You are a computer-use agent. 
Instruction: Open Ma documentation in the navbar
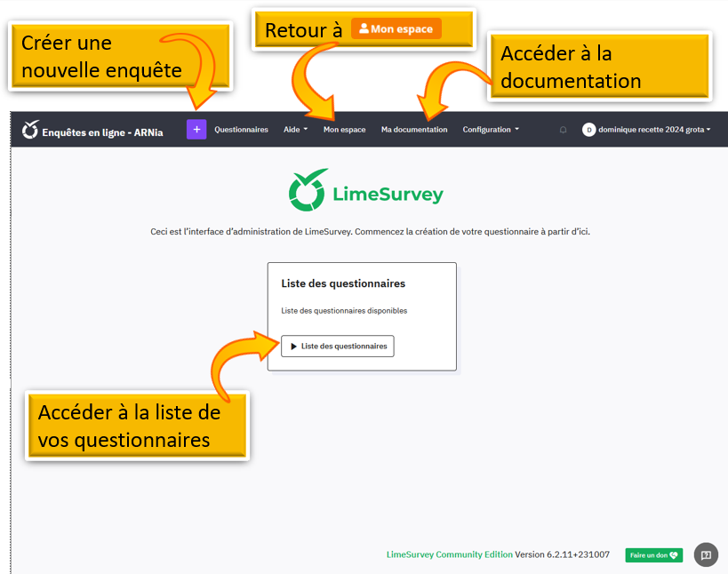(x=414, y=130)
